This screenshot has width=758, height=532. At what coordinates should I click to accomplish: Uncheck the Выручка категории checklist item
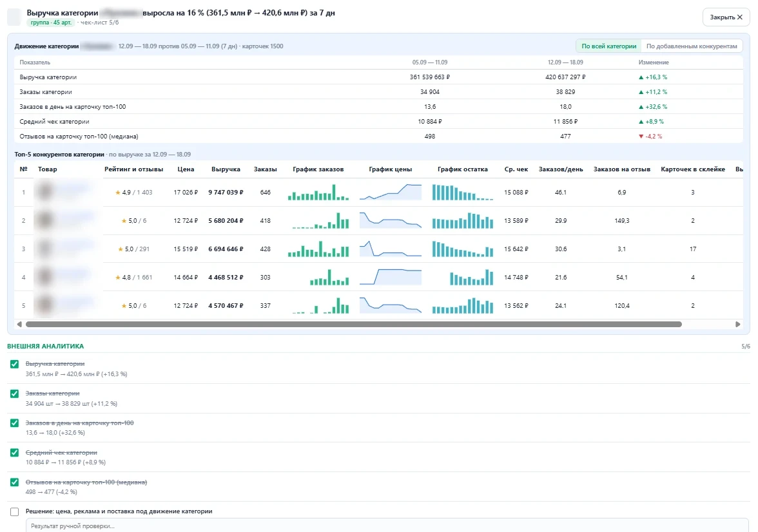tap(14, 364)
